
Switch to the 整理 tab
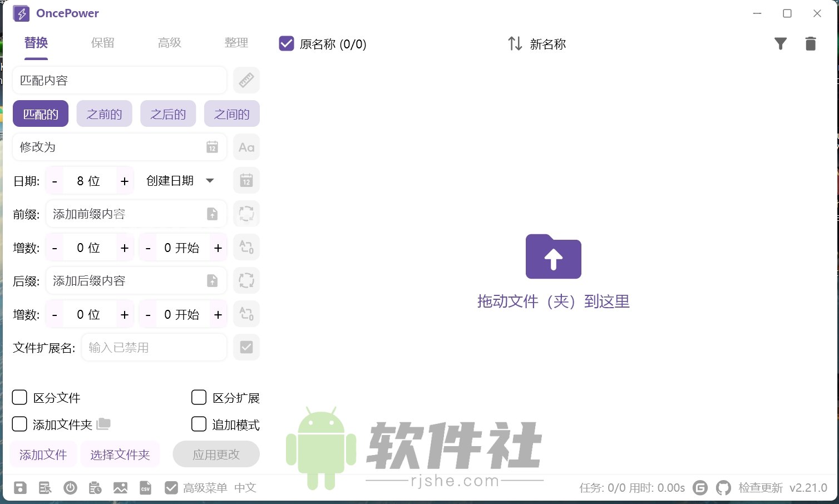click(236, 43)
